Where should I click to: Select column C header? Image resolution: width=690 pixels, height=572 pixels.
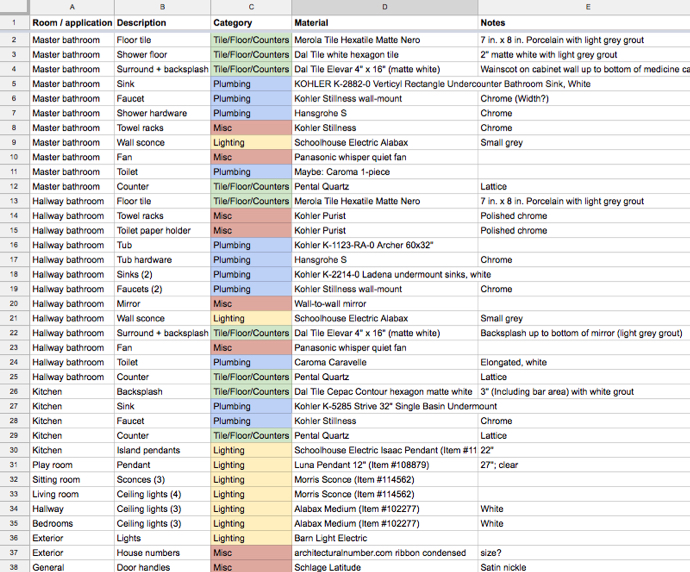coord(251,7)
